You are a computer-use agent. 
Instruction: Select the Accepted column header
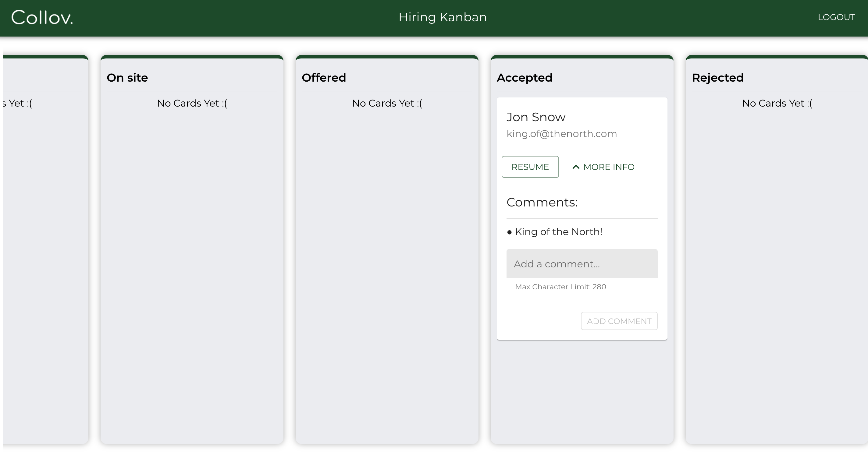pyautogui.click(x=525, y=78)
